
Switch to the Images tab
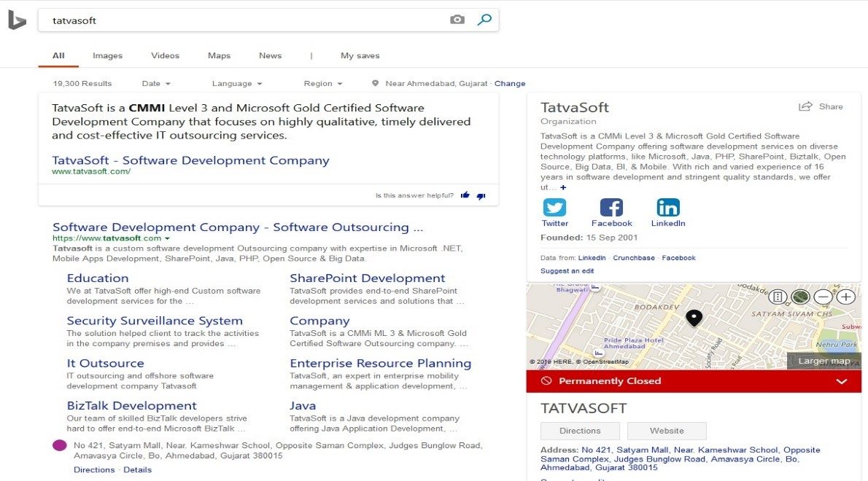[107, 55]
